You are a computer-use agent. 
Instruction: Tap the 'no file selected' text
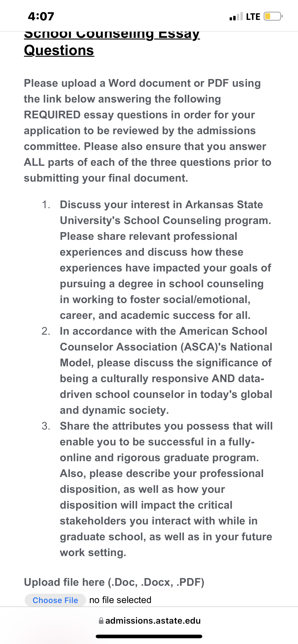click(x=120, y=600)
